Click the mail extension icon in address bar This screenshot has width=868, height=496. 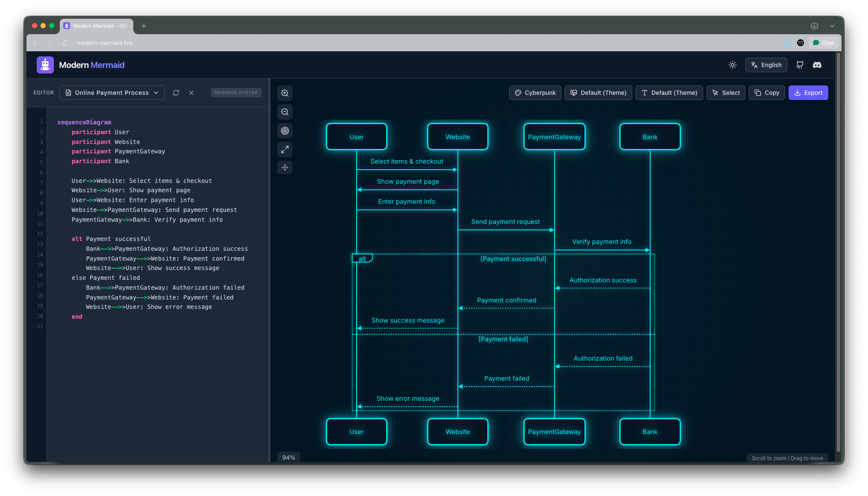point(801,43)
